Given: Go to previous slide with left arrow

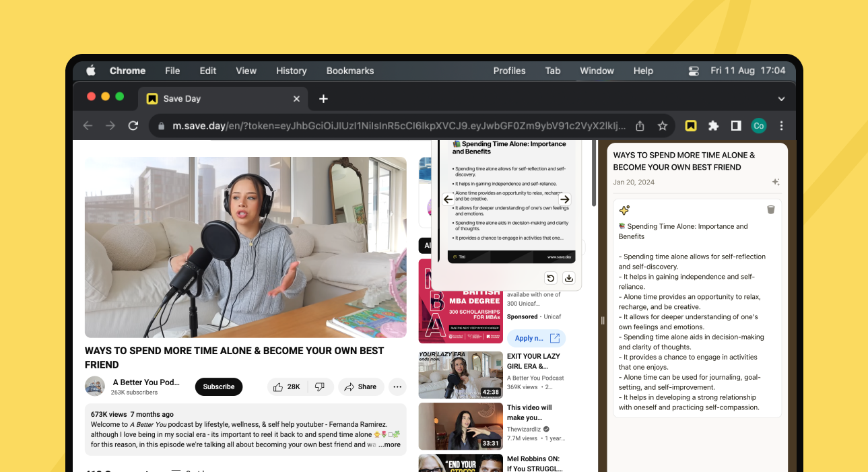Looking at the screenshot, I should [x=448, y=199].
